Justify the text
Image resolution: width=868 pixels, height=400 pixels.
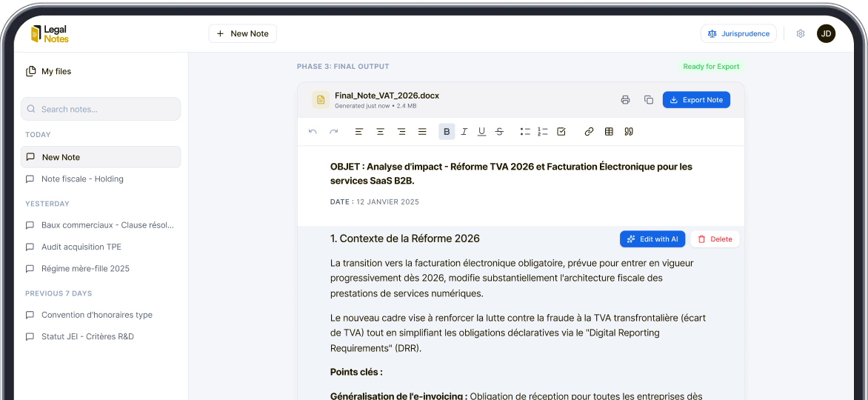tap(422, 132)
